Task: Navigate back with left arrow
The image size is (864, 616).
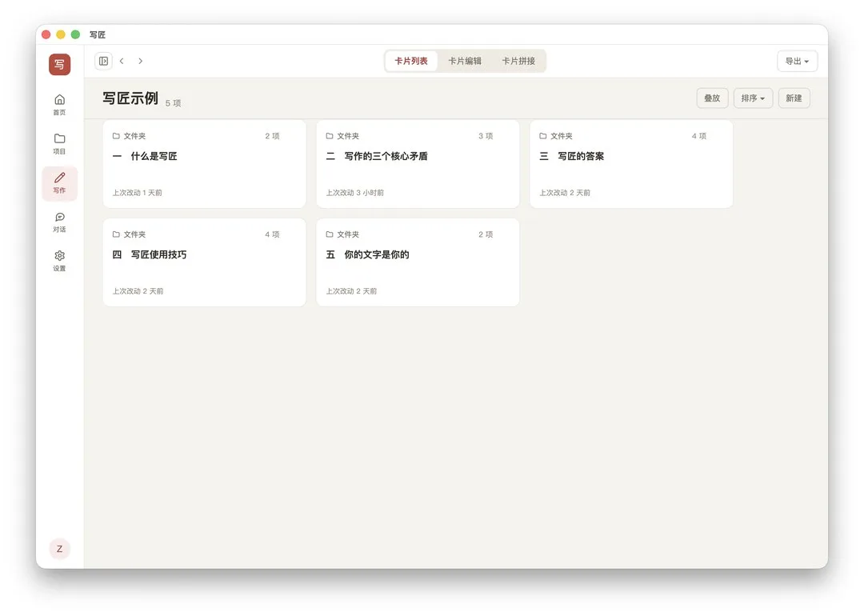Action: 122,61
